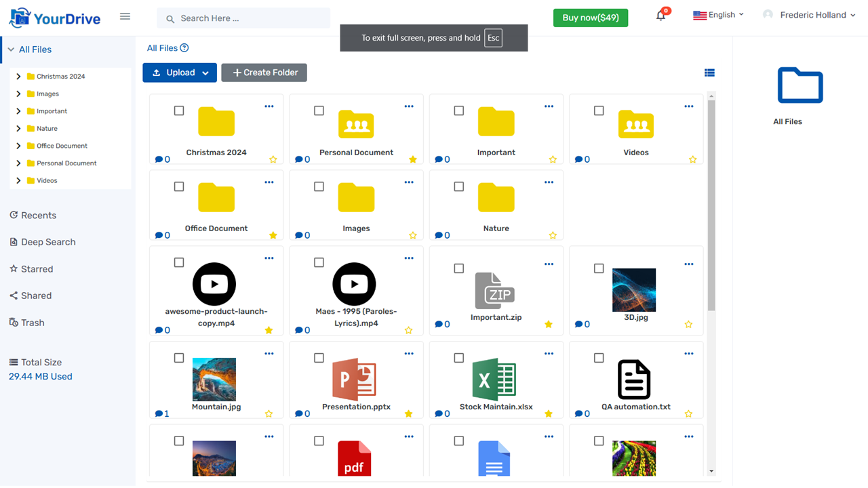Expand the Images folder in sidebar tree
Image resolution: width=868 pixels, height=488 pixels.
point(18,94)
